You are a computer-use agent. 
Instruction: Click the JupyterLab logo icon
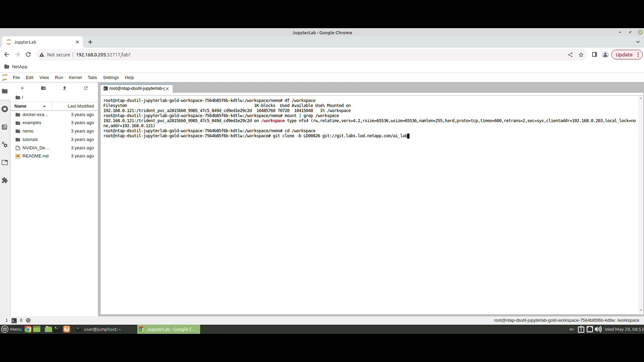click(5, 77)
